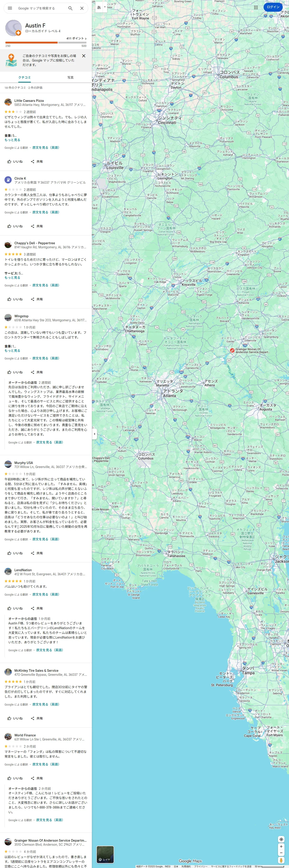Image resolution: width=289 pixels, height=868 pixels.
Task: Click the Chappy's Deli Peppertree map label
Action: coord(101,459)
